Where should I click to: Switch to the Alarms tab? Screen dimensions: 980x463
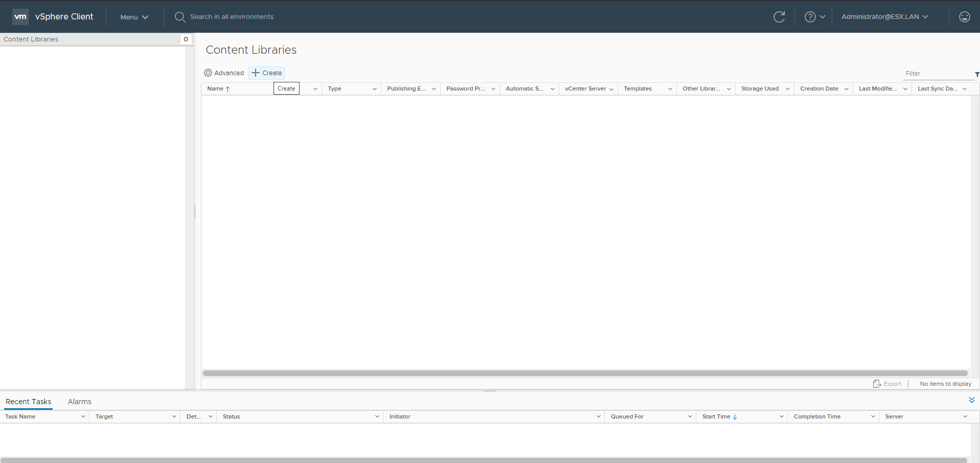[79, 402]
